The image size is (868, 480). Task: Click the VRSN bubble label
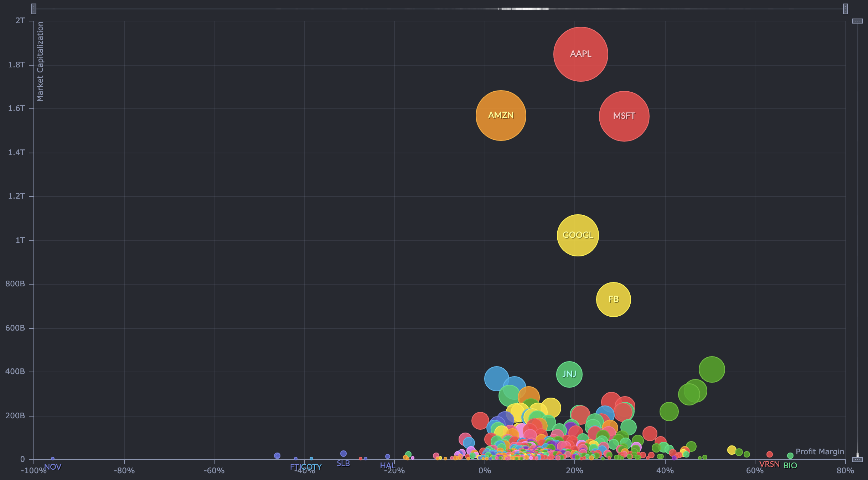click(x=769, y=464)
